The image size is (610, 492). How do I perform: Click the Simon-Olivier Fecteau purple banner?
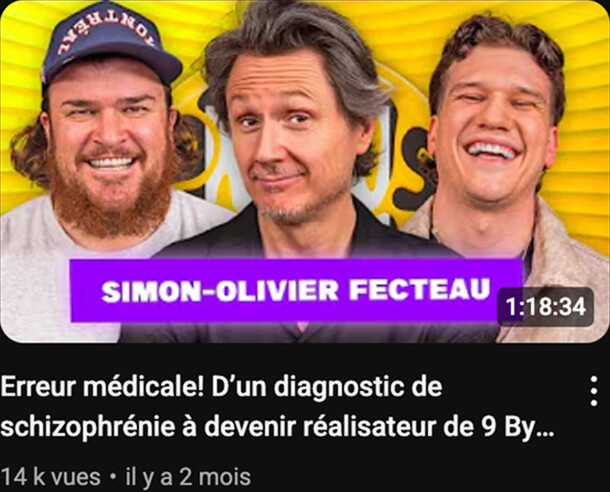click(296, 291)
